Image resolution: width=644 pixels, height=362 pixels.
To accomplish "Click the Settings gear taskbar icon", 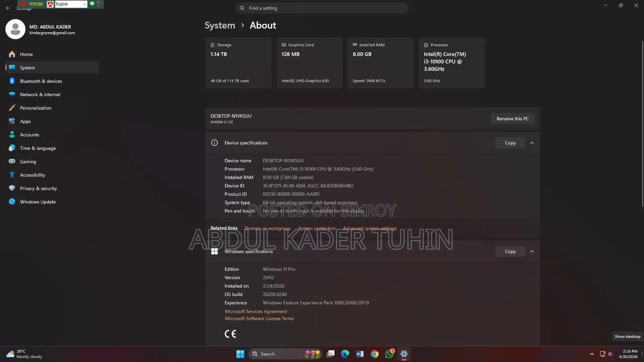I will (404, 354).
